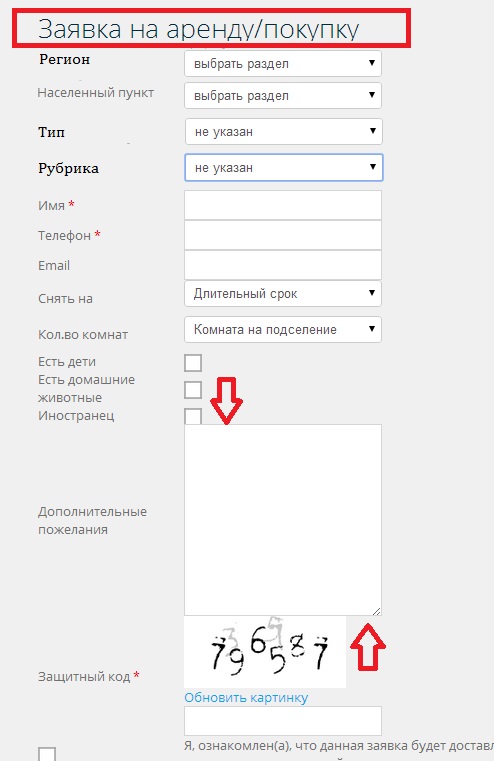Open the Тип dropdown
The width and height of the screenshot is (494, 761).
284,132
